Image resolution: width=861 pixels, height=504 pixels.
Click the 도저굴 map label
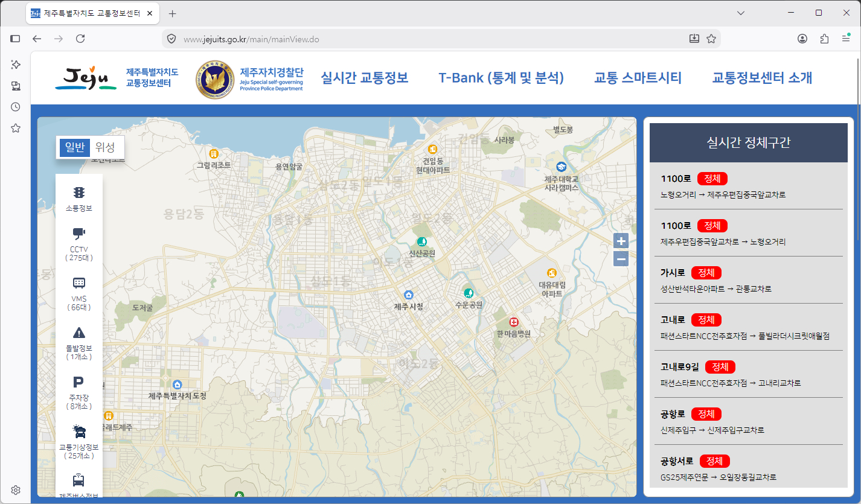(x=142, y=308)
